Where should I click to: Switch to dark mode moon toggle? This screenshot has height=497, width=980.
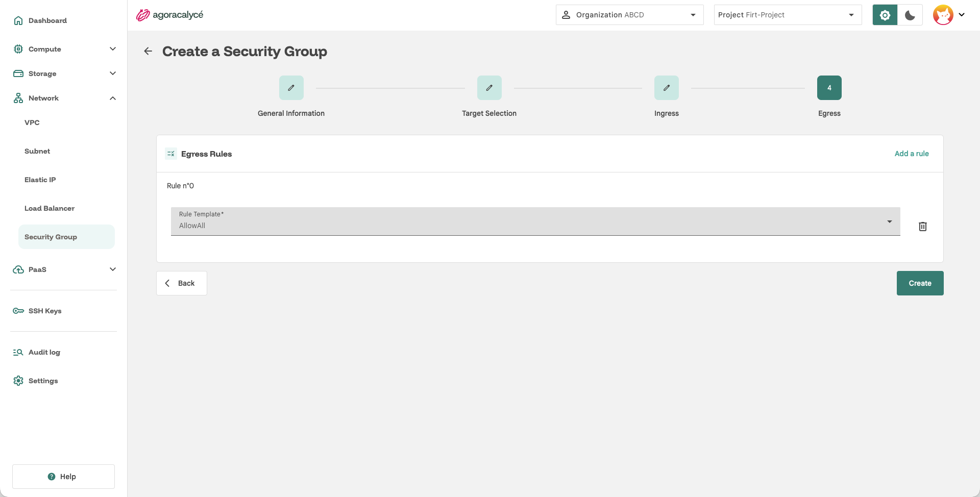pos(910,15)
